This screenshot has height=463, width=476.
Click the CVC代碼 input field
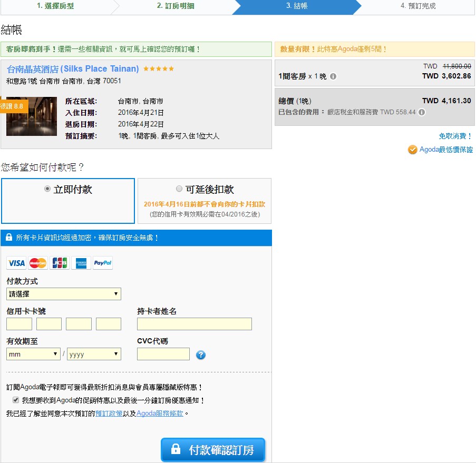[x=163, y=354]
